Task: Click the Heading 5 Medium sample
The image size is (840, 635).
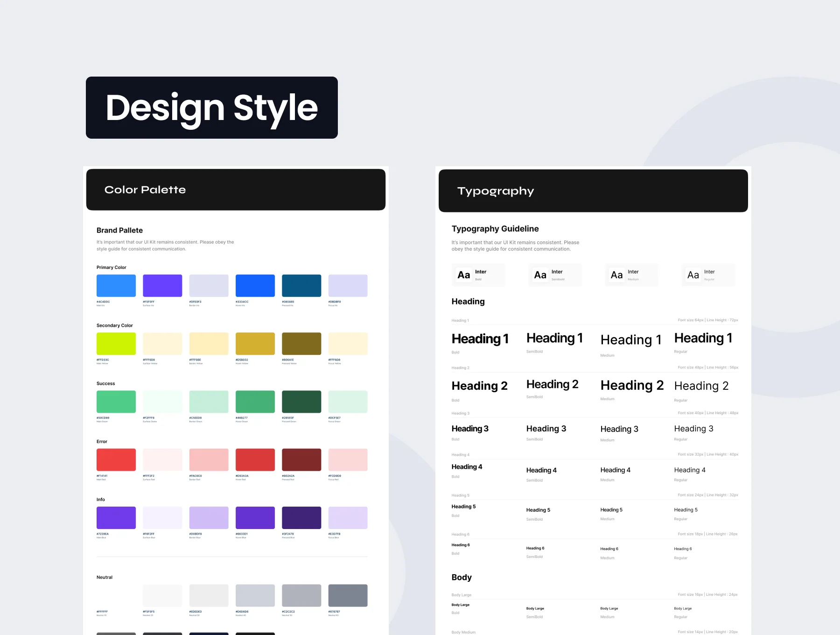Action: pyautogui.click(x=611, y=510)
